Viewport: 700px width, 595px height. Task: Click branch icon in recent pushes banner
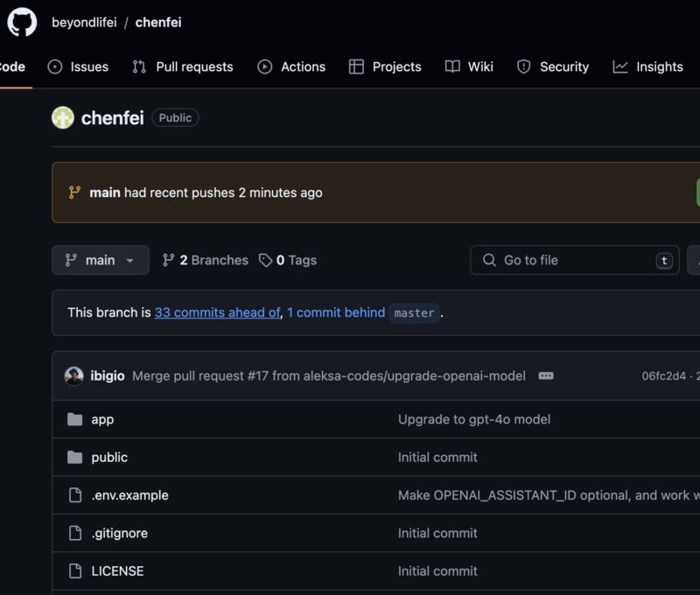pos(74,192)
